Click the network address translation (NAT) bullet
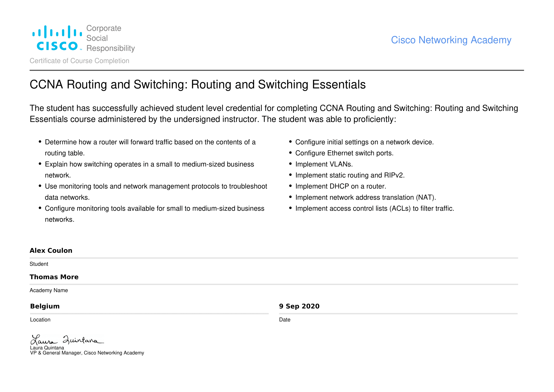The height and width of the screenshot is (392, 554). click(365, 197)
